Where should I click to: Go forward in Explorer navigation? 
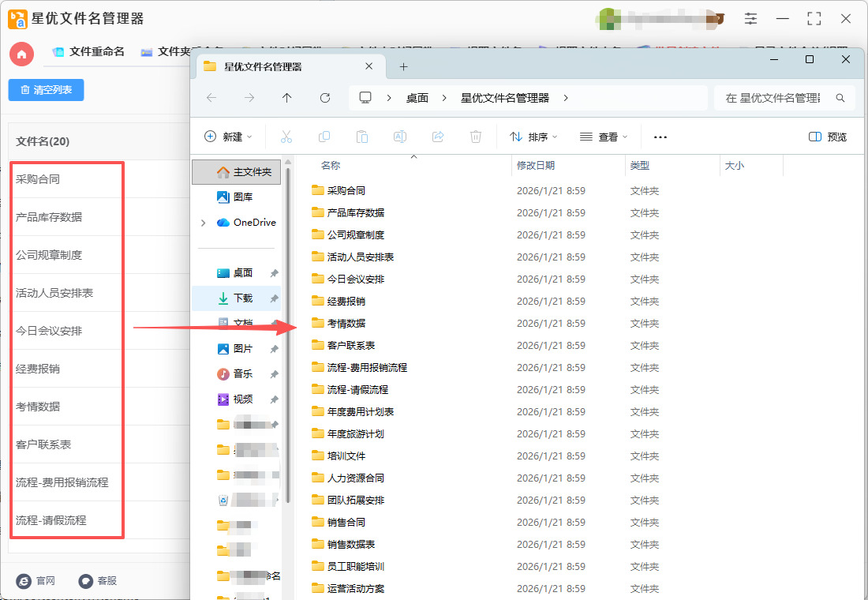[249, 98]
